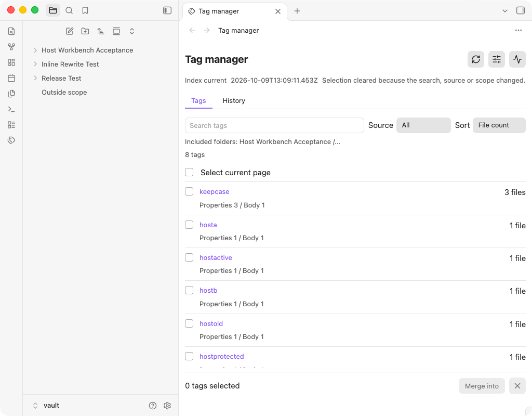
Task: Expand Release Test folder
Action: tap(35, 78)
